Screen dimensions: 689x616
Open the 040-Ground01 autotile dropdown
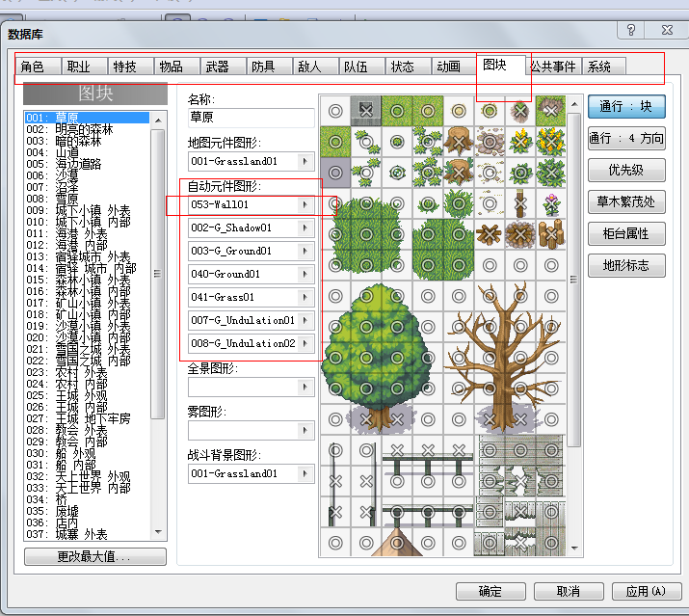click(305, 275)
